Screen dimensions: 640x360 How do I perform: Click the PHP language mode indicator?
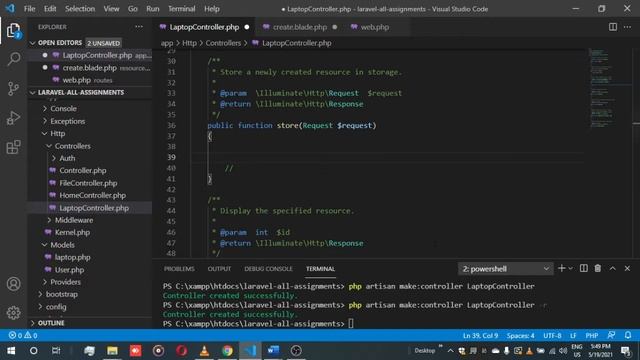[x=591, y=336]
